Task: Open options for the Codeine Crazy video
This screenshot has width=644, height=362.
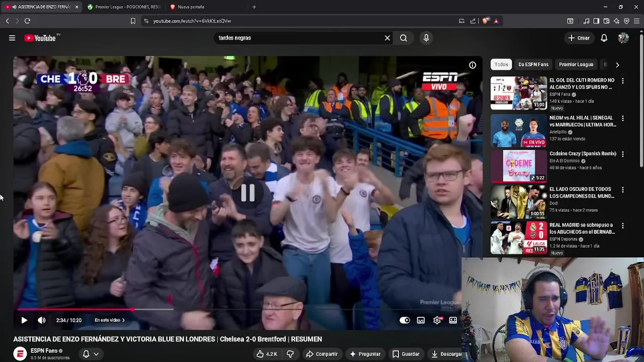Action: (623, 154)
